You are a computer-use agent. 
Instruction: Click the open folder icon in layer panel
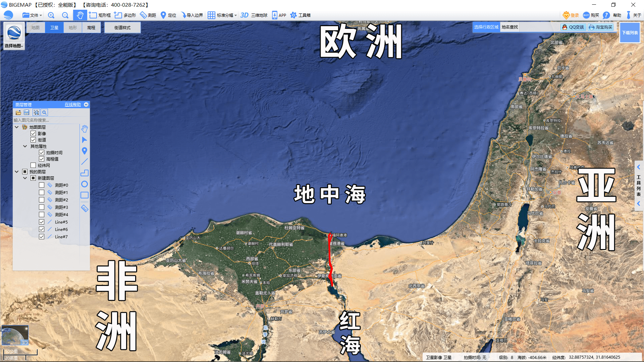18,113
